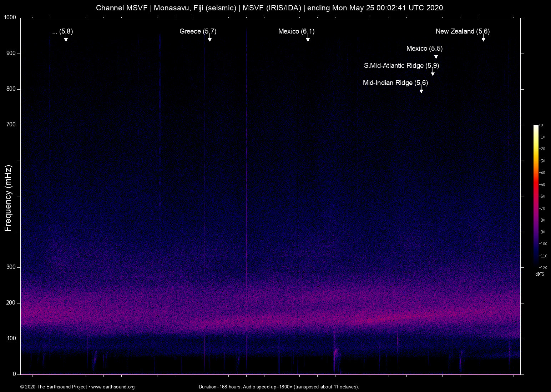Screen dimensions: 551x392
Task: Select the 100 frequency axis tick label
Action: [11, 338]
